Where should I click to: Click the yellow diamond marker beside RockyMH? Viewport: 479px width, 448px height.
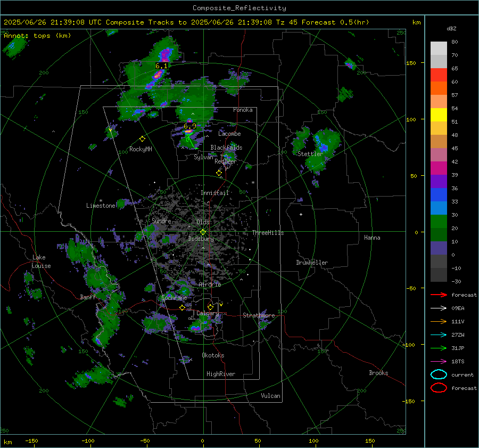coord(142,139)
